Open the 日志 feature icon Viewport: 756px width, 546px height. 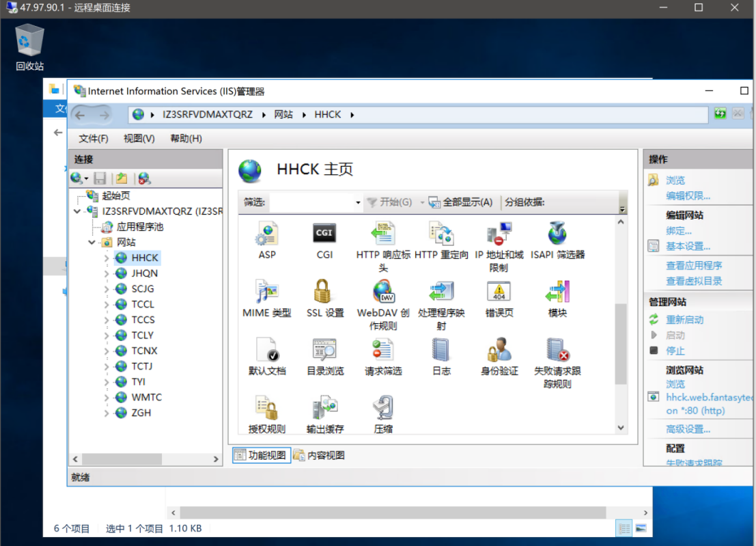441,351
